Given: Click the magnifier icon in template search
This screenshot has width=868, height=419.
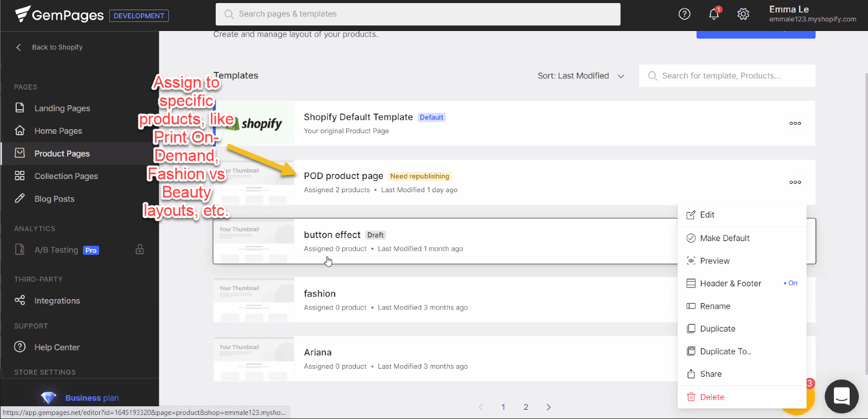Looking at the screenshot, I should [652, 76].
